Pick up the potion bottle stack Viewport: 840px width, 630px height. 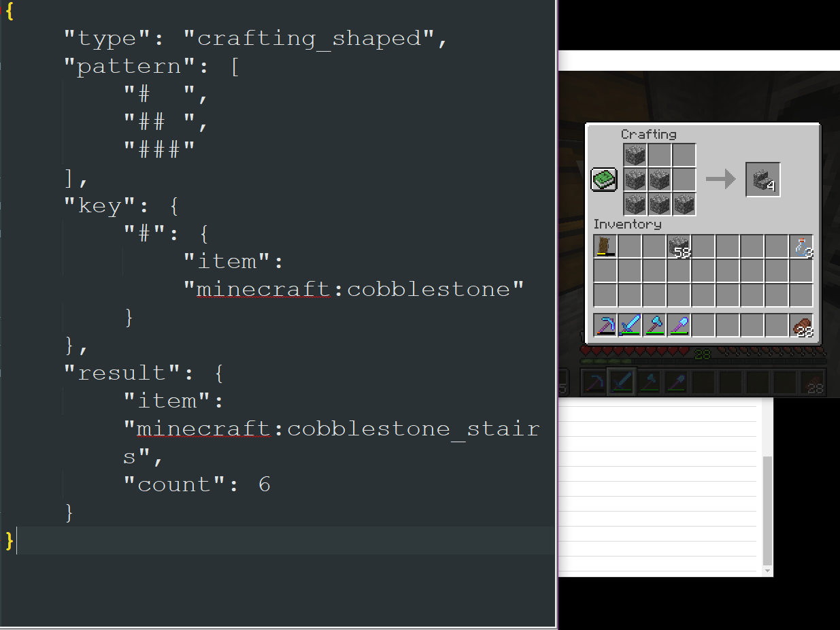pos(801,246)
